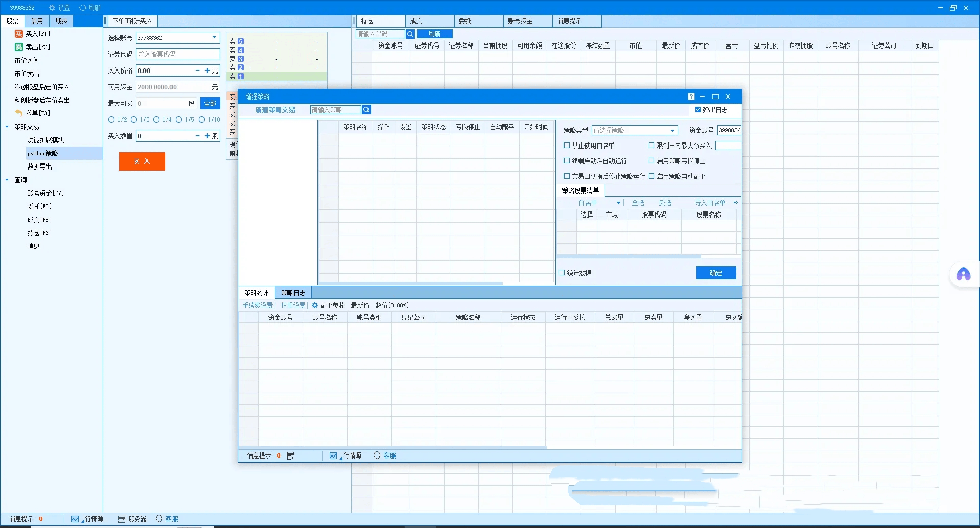
Task: Click the green Sell [F2] icon
Action: pyautogui.click(x=19, y=47)
